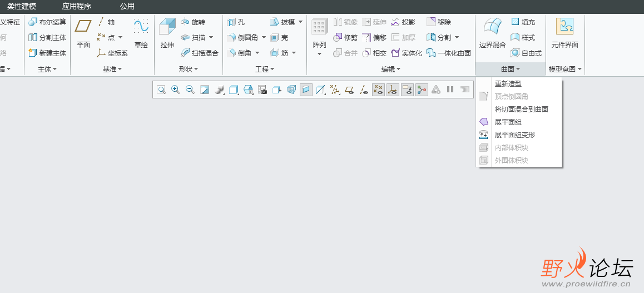Toggle the perspective view icon
Viewport: 644px width, 293px height.
(x=291, y=90)
